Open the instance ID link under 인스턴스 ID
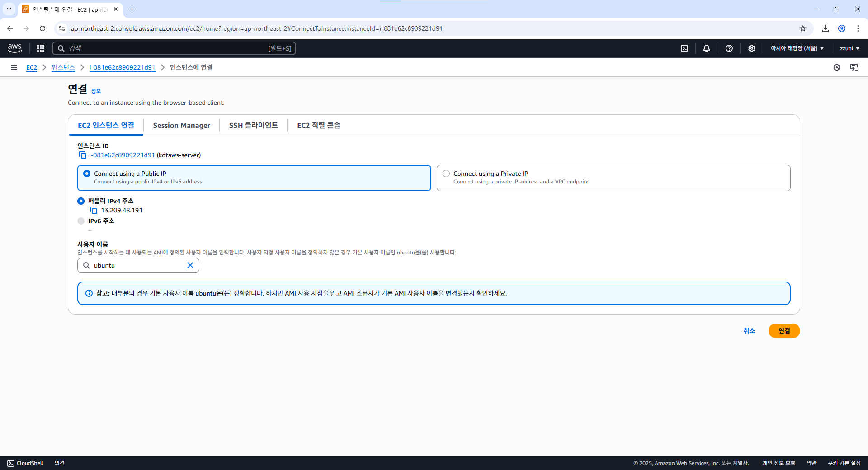This screenshot has height=470, width=868. tap(122, 155)
